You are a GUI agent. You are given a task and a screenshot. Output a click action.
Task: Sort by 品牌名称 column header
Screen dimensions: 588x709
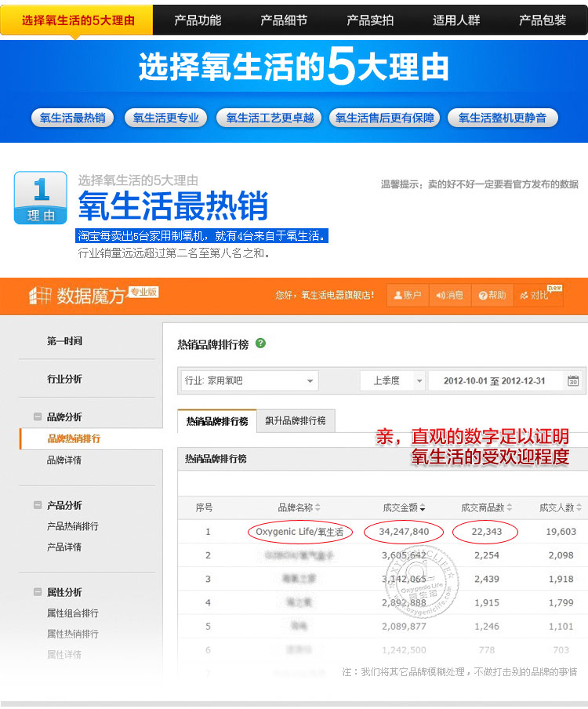[x=299, y=507]
